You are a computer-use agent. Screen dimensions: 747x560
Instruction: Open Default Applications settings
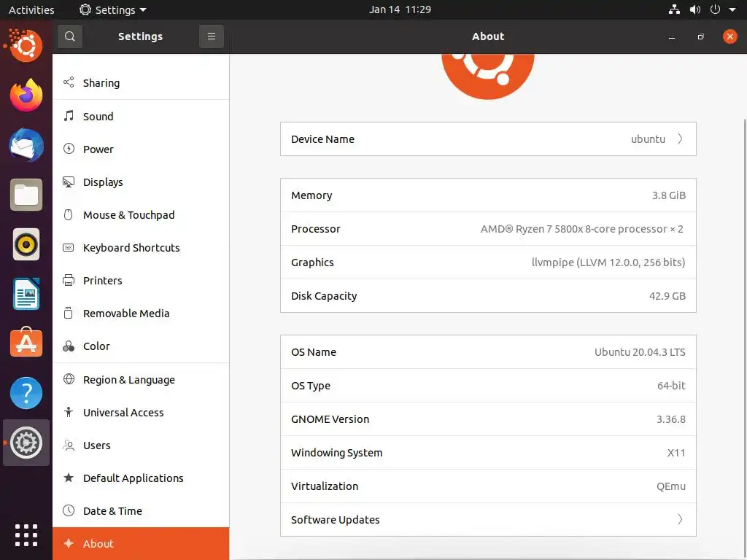141,478
